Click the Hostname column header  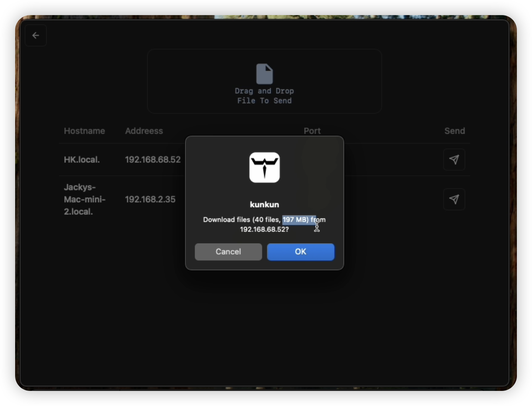(x=84, y=131)
